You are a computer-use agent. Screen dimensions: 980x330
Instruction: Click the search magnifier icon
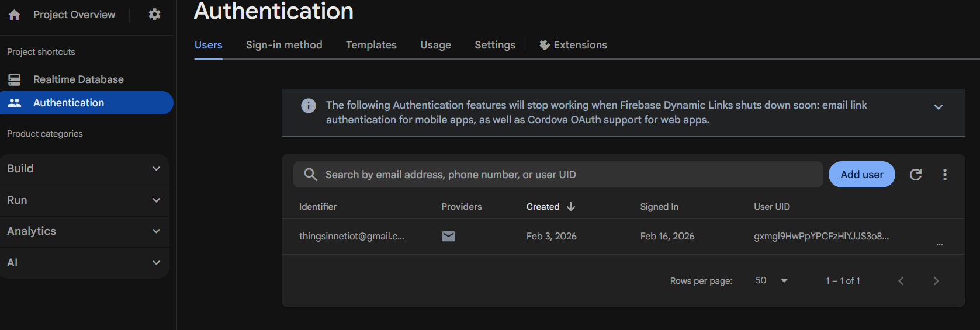[x=311, y=175]
